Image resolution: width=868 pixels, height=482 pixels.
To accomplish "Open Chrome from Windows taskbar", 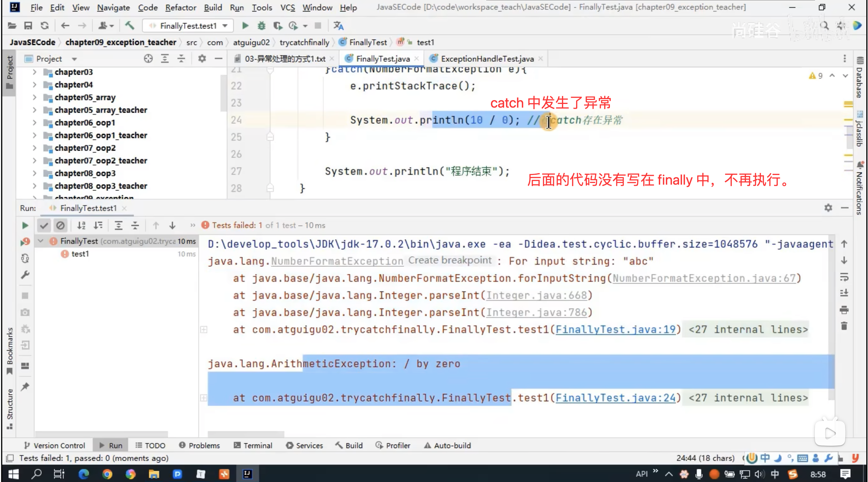I will 107,474.
